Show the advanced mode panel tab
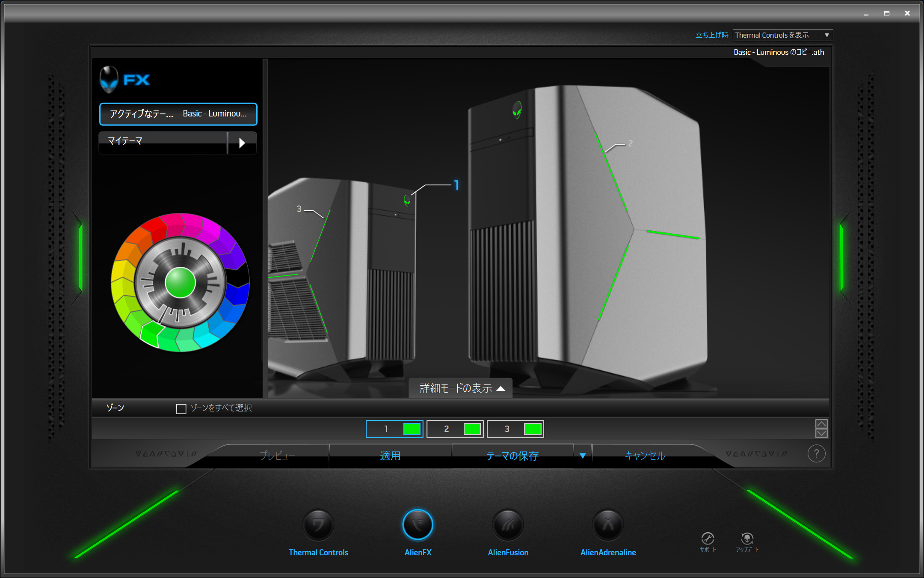The image size is (924, 578). [461, 388]
